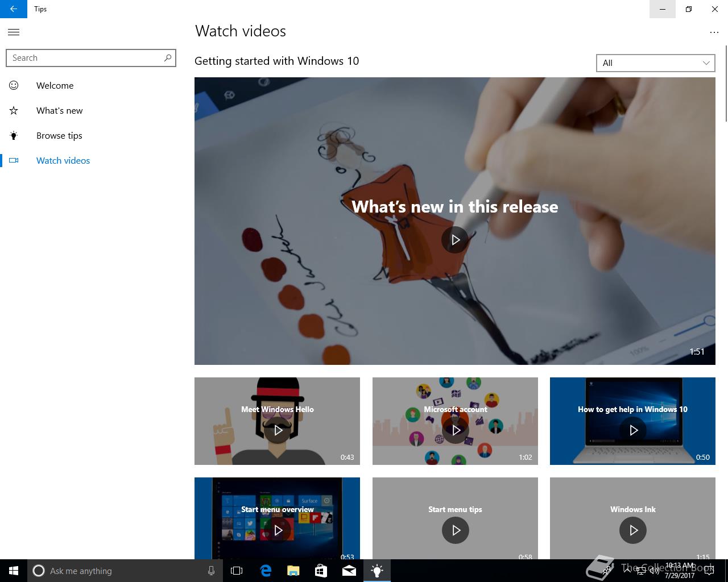Click the Browse tips lightbulb icon

pos(14,135)
